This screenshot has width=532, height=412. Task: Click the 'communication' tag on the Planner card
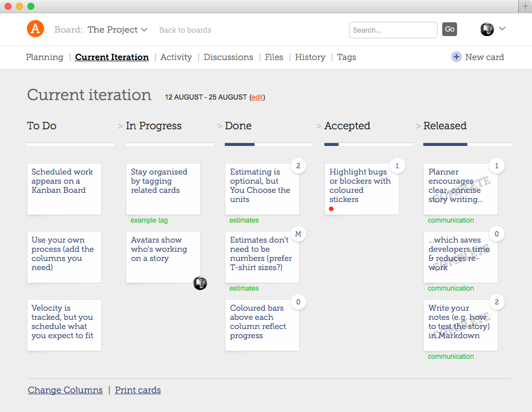(x=451, y=220)
